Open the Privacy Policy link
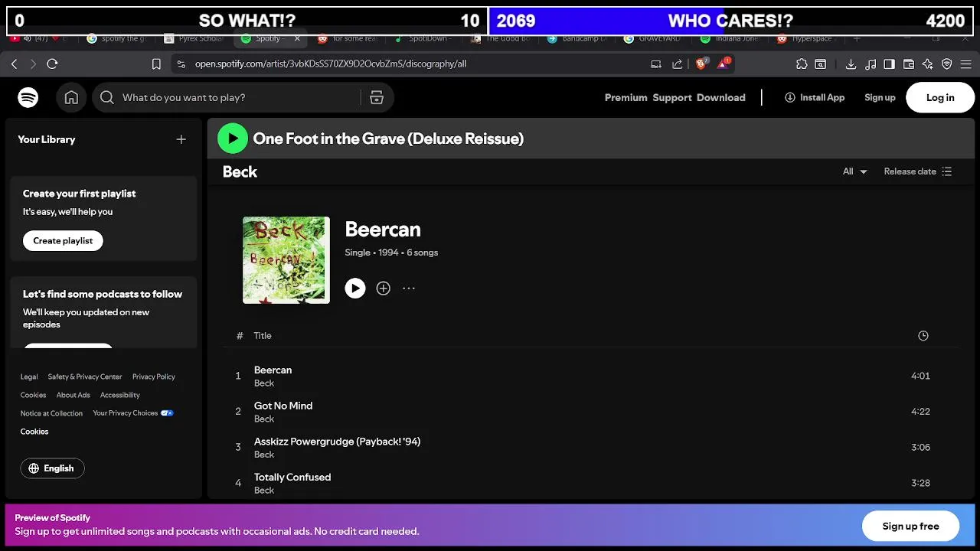Viewport: 980px width, 551px height. tap(154, 377)
